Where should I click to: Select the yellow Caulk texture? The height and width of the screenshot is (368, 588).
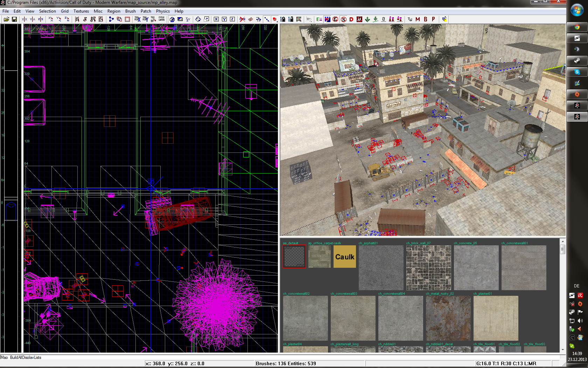345,257
